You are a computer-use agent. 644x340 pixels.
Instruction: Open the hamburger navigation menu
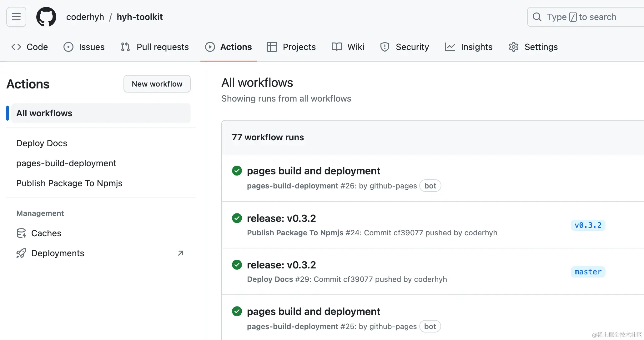click(16, 17)
